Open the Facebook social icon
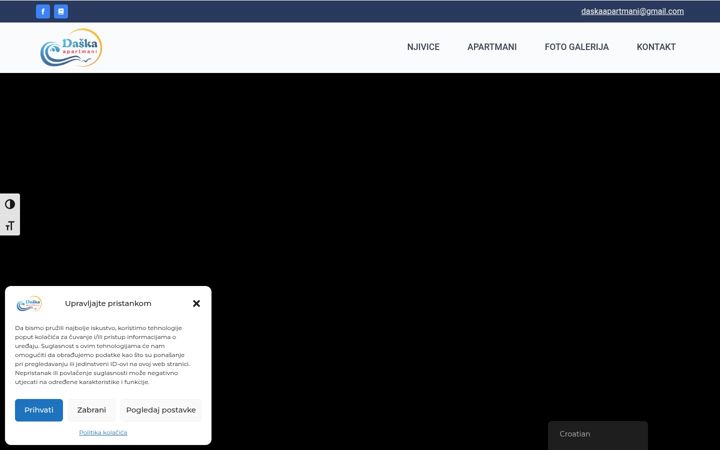The height and width of the screenshot is (450, 720). [x=43, y=11]
